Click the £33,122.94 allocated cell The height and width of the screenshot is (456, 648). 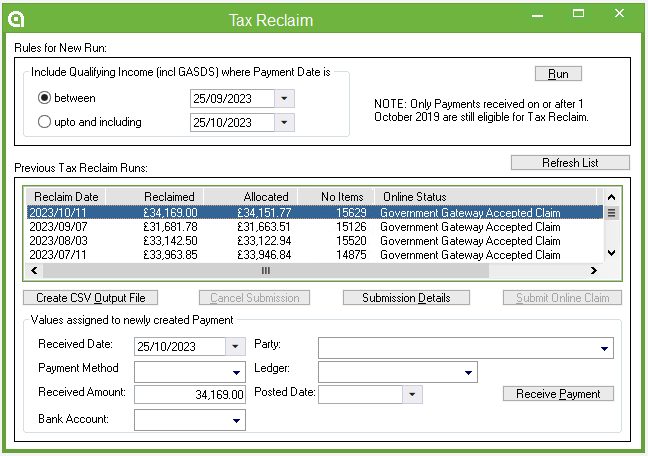264,241
